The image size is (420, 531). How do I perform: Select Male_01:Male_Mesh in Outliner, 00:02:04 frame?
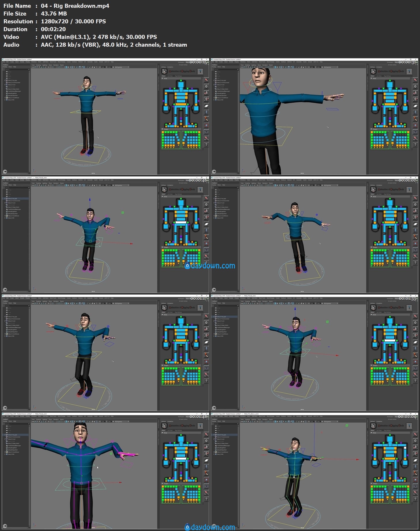[x=223, y=443]
